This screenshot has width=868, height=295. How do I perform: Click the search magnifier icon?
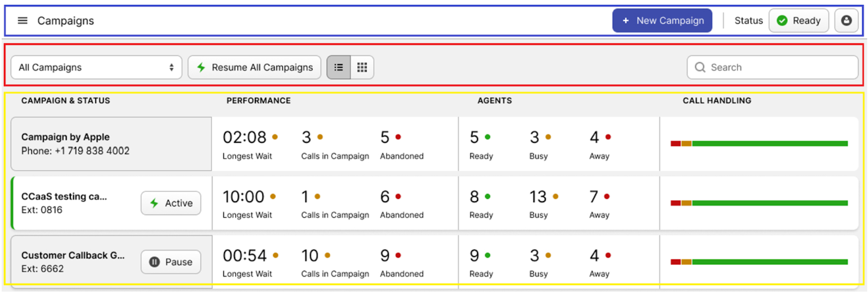tap(700, 67)
